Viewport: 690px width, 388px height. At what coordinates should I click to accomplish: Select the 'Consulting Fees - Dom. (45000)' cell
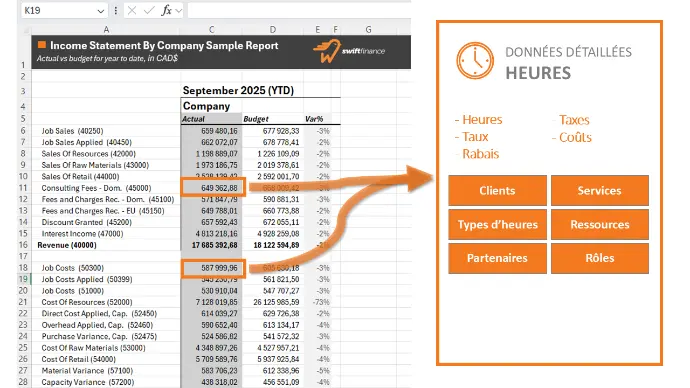tap(96, 188)
